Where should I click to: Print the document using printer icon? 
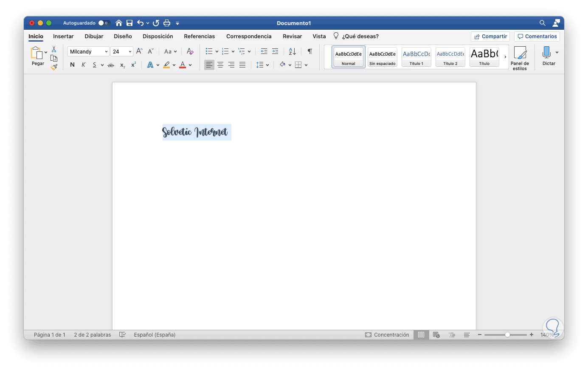click(x=167, y=23)
